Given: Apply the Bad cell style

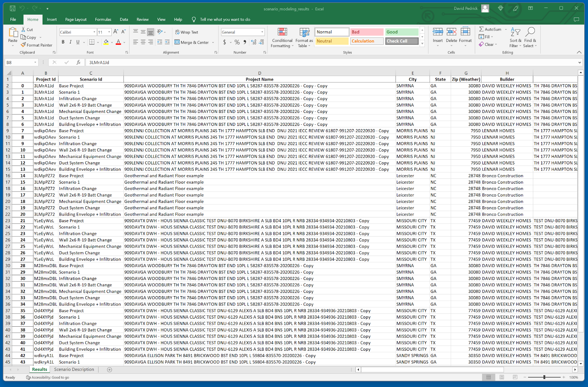Looking at the screenshot, I should pyautogui.click(x=367, y=32).
